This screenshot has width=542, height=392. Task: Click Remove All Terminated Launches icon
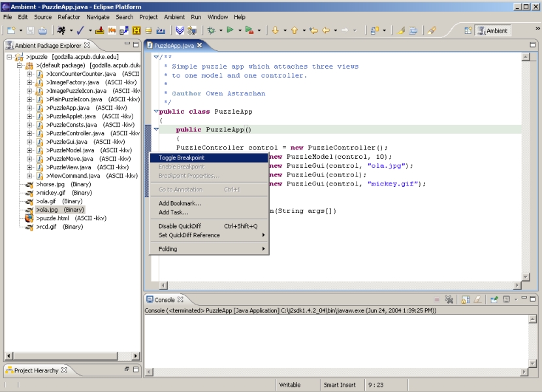(x=449, y=300)
